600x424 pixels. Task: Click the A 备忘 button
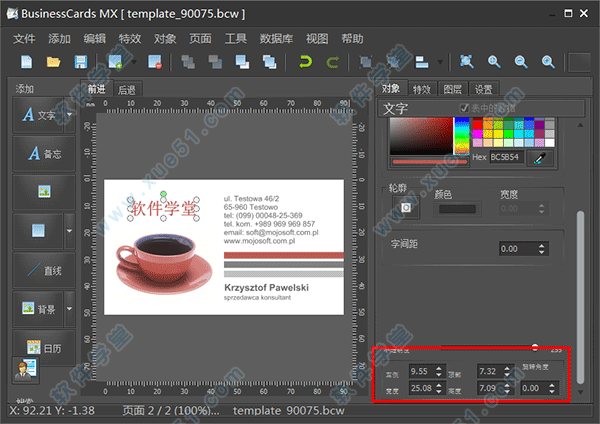(44, 153)
